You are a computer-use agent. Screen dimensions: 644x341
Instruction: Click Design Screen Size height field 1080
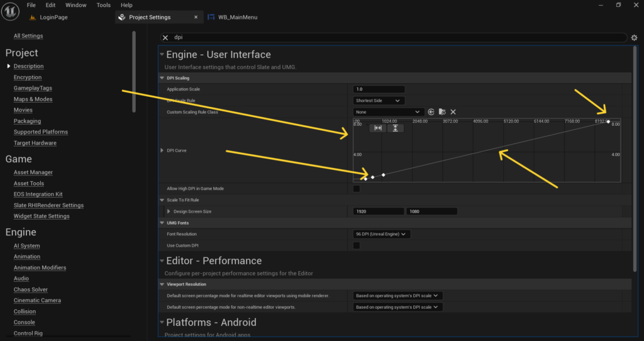click(431, 211)
